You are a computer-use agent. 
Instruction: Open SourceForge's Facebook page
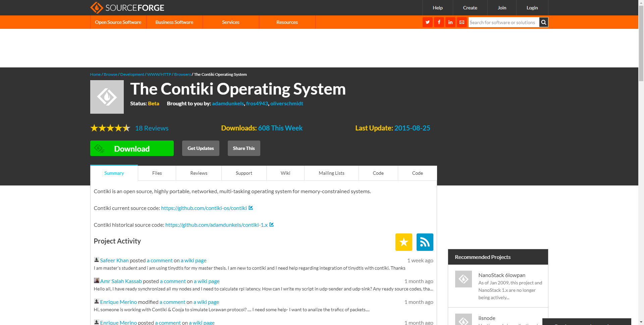tap(439, 22)
